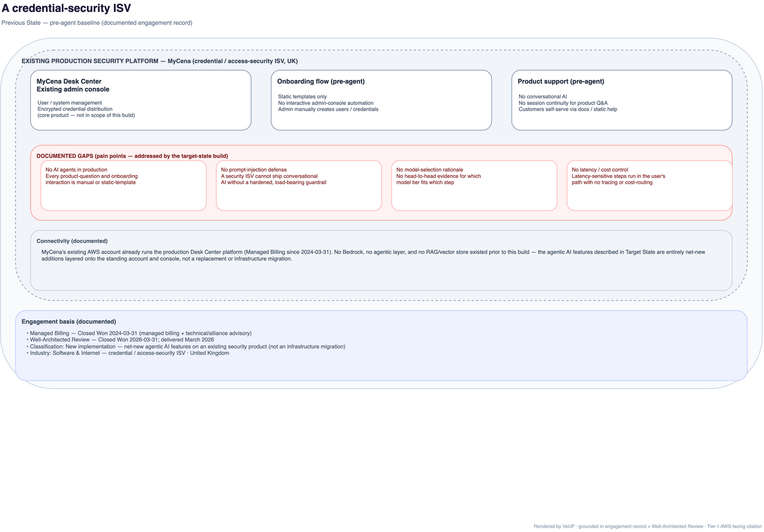Select the 'No model-selection rationale' gap title
764x532 pixels.
(430, 170)
